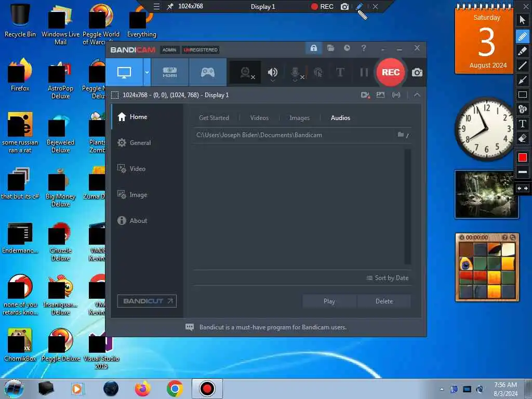Open the Sort by Date option

click(x=388, y=278)
